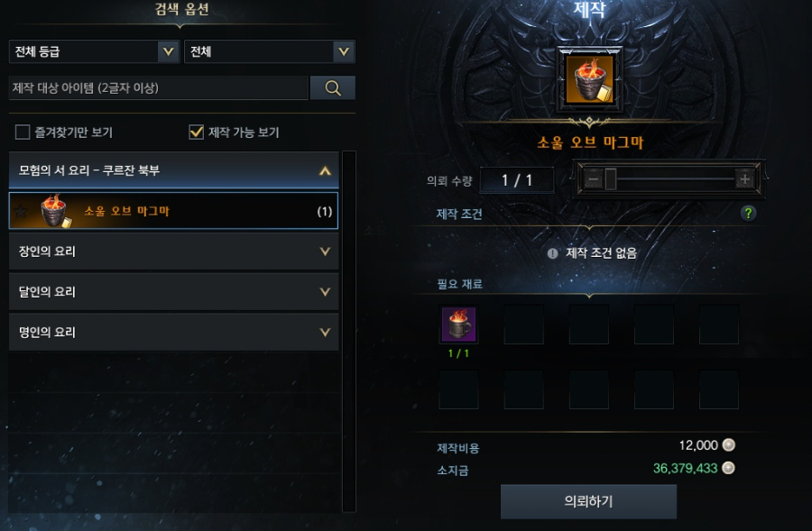This screenshot has height=531, width=812.
Task: Uncheck the 제작 가능 보기 checkbox
Action: click(x=197, y=132)
